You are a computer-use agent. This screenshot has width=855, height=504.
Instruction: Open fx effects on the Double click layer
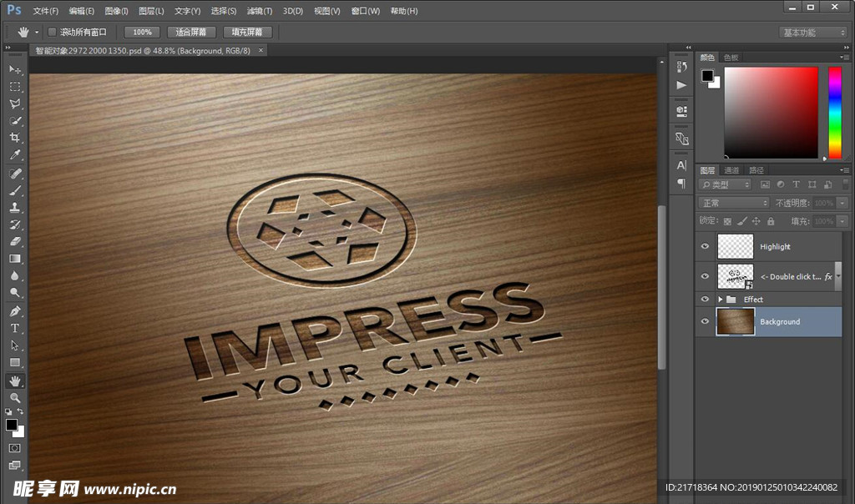point(828,277)
